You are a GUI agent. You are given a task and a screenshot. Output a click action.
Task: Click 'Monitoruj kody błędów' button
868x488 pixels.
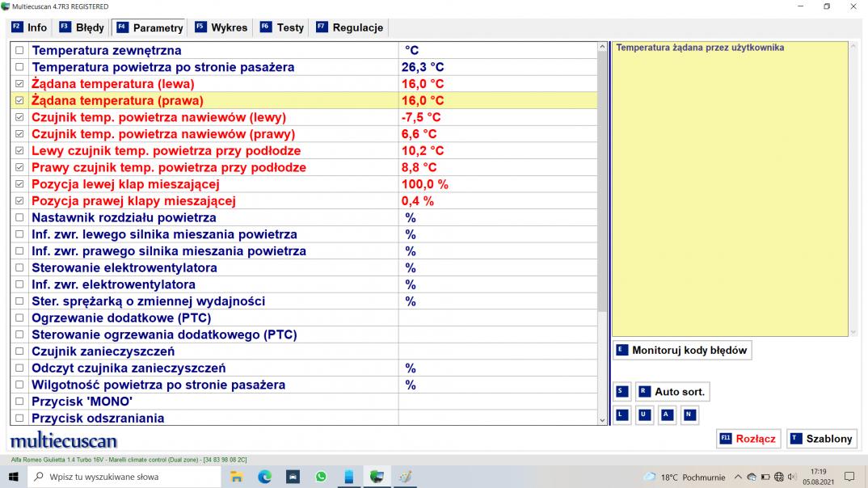pos(681,351)
